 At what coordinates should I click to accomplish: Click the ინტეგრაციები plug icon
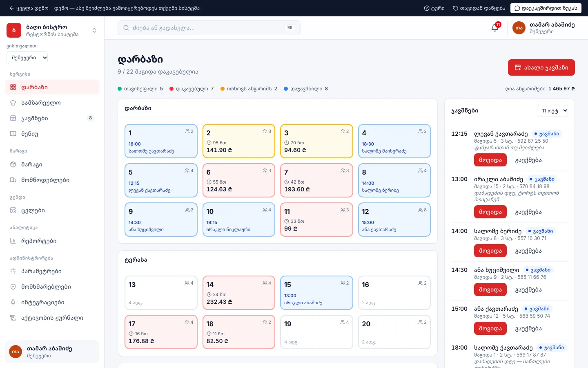[13, 302]
